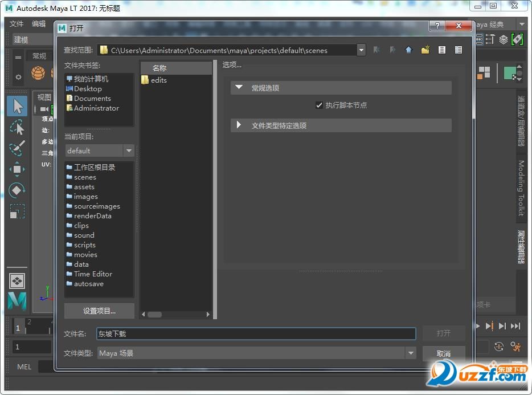Click the Maya logo icon in toolbox

[x=17, y=301]
